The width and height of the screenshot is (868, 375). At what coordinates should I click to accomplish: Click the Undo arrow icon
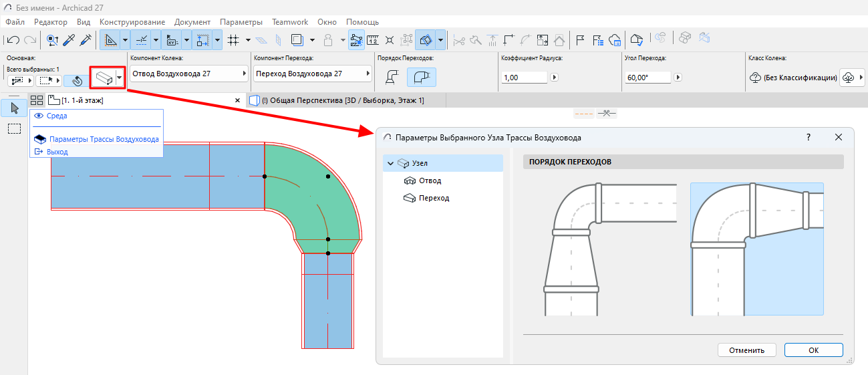[x=13, y=40]
